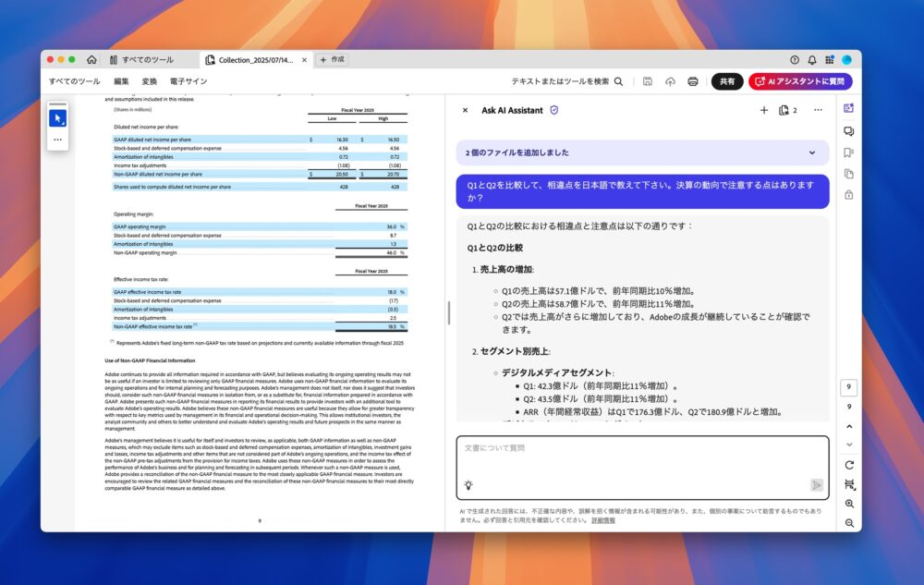Screen dimensions: 924x585
Task: Click the GAAP operating margin row
Action: 260,226
